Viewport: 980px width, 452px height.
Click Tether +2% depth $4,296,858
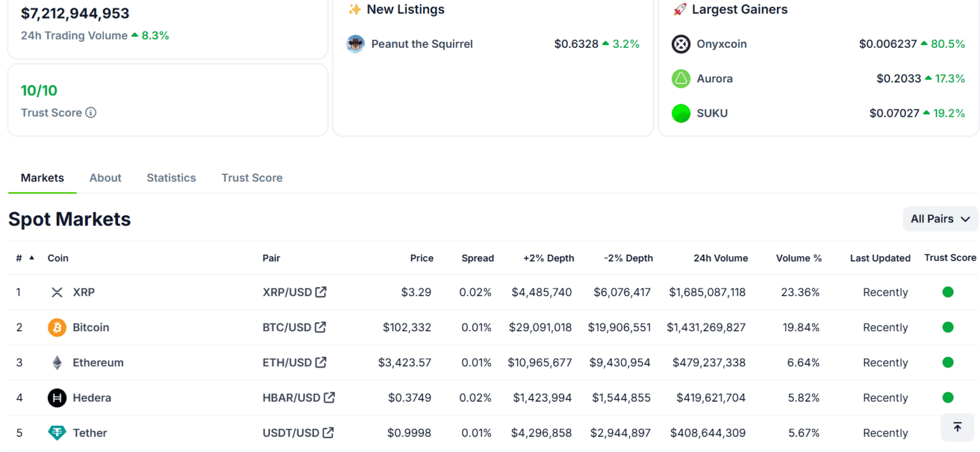click(542, 433)
